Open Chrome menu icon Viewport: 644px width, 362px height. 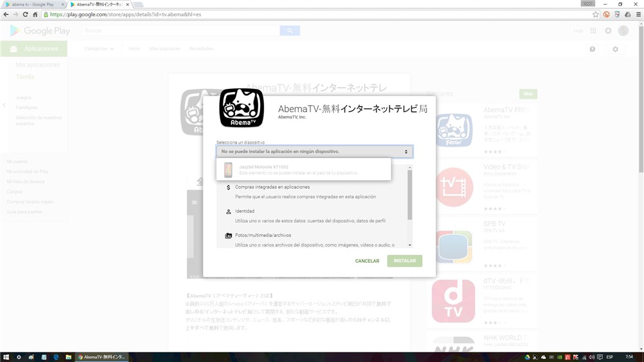tap(638, 14)
